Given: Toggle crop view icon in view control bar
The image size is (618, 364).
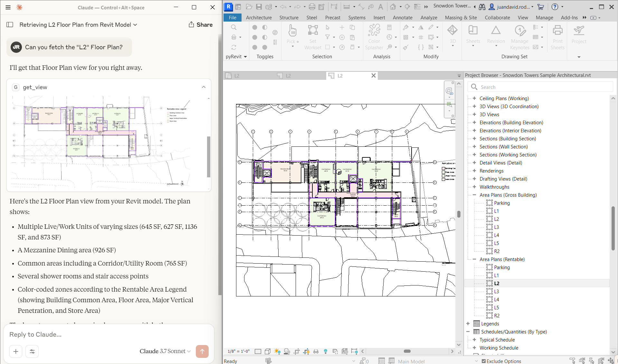Looking at the screenshot, I should pos(296,351).
